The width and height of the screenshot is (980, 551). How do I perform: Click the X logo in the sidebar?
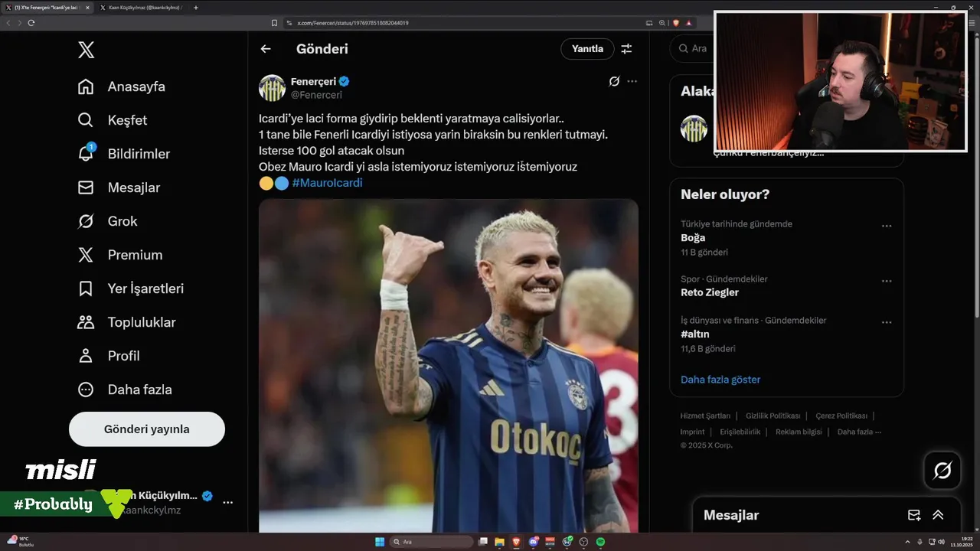[86, 51]
